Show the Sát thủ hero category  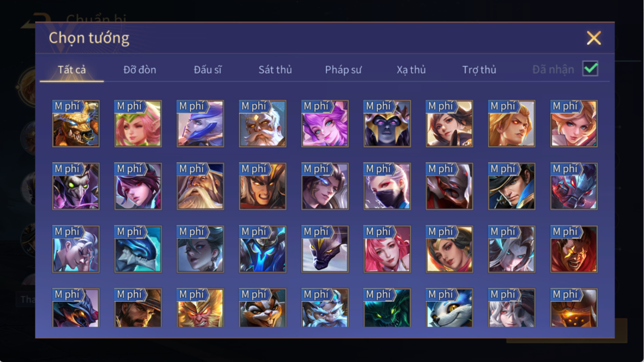[x=275, y=70]
